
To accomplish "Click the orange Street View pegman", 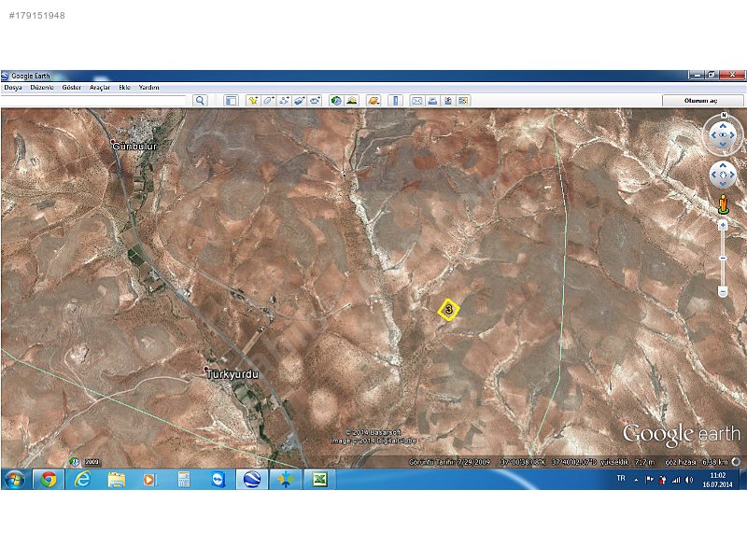I will [x=723, y=203].
